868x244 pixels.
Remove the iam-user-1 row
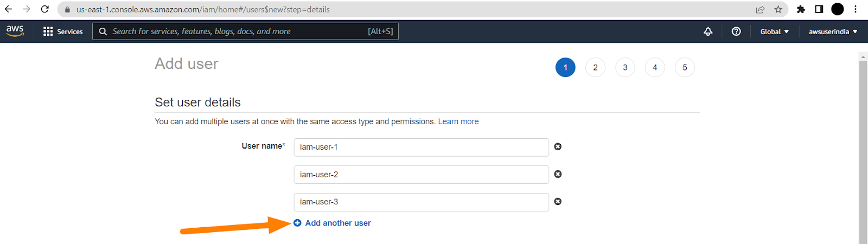tap(558, 146)
